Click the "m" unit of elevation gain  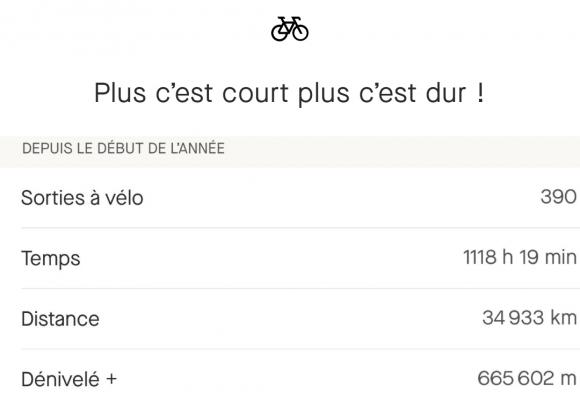pos(569,379)
